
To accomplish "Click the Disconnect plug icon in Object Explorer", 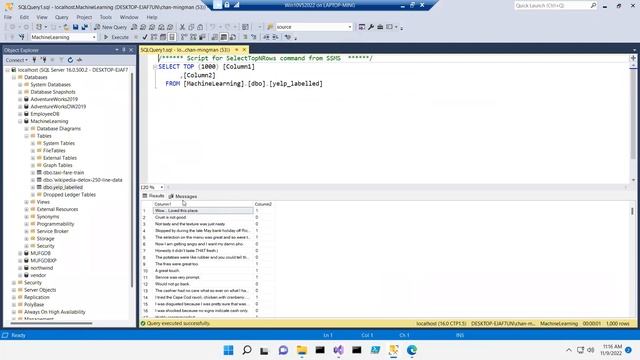I will click(43, 60).
